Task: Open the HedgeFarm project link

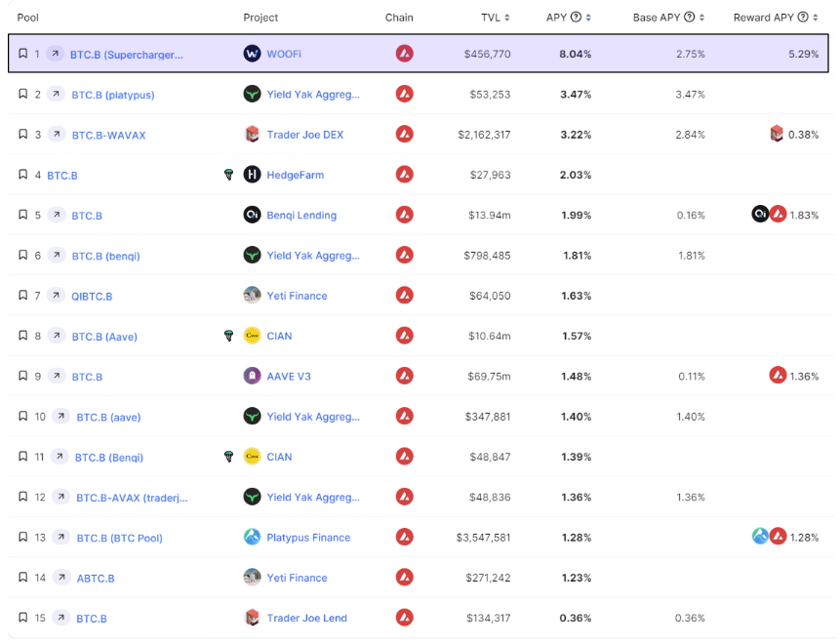Action: click(296, 176)
